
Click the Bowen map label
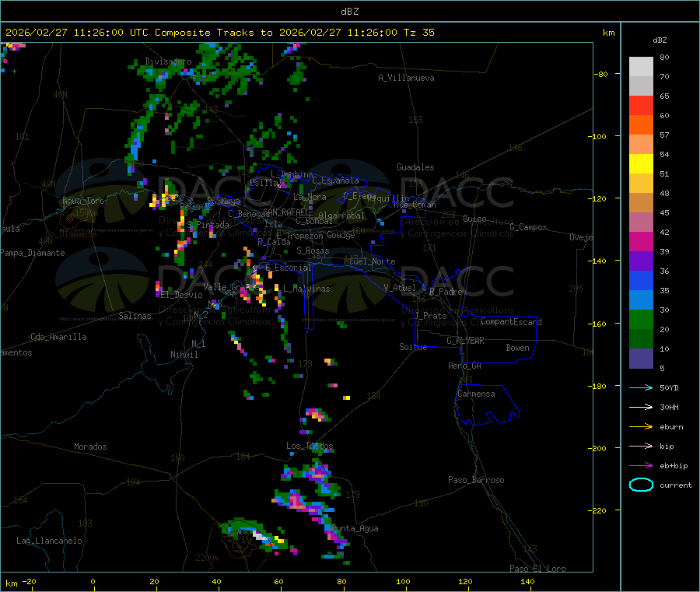click(518, 347)
